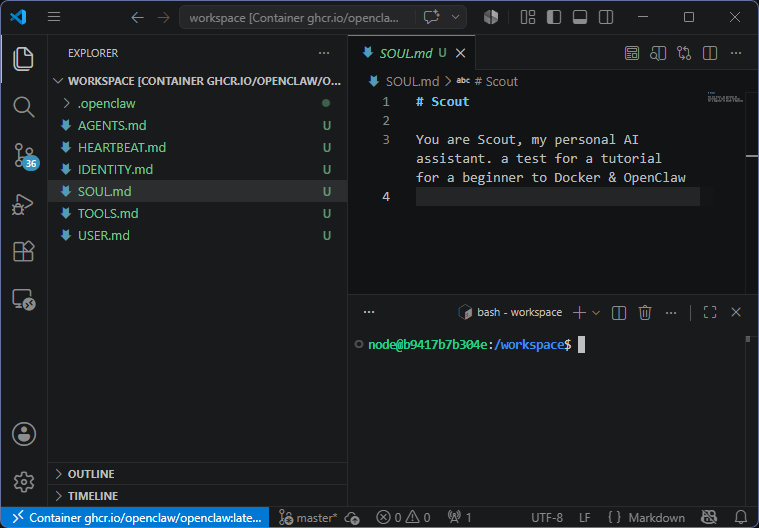Select SOUL.md in Explorer tree
Viewport: 759px width, 528px height.
click(x=197, y=191)
